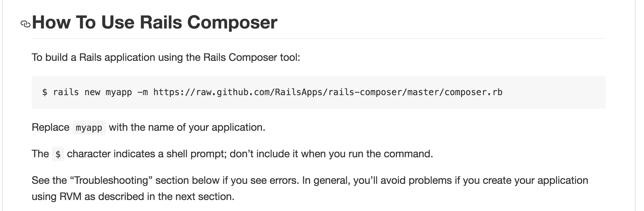Viewport: 644px width, 211px height.
Task: Click the word "Replace" below the code block
Action: pyautogui.click(x=50, y=127)
